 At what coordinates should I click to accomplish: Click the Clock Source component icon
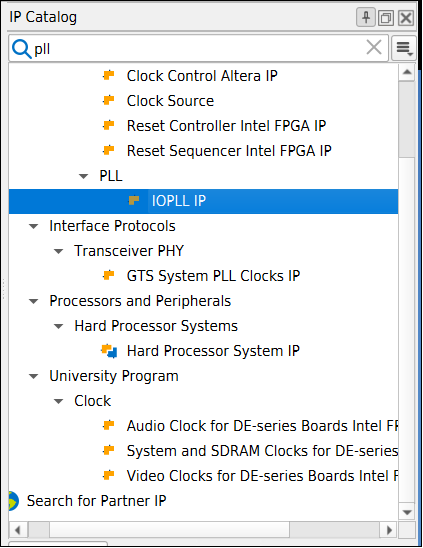(x=109, y=100)
